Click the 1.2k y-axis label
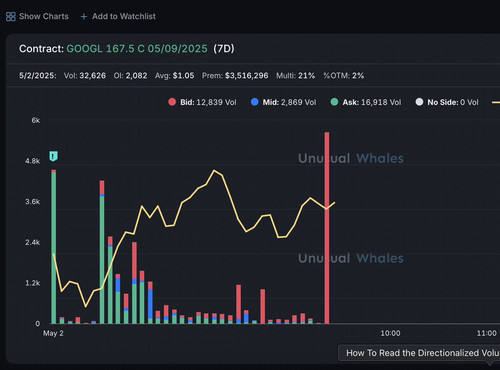Screen dimensions: 500x370 [32, 283]
